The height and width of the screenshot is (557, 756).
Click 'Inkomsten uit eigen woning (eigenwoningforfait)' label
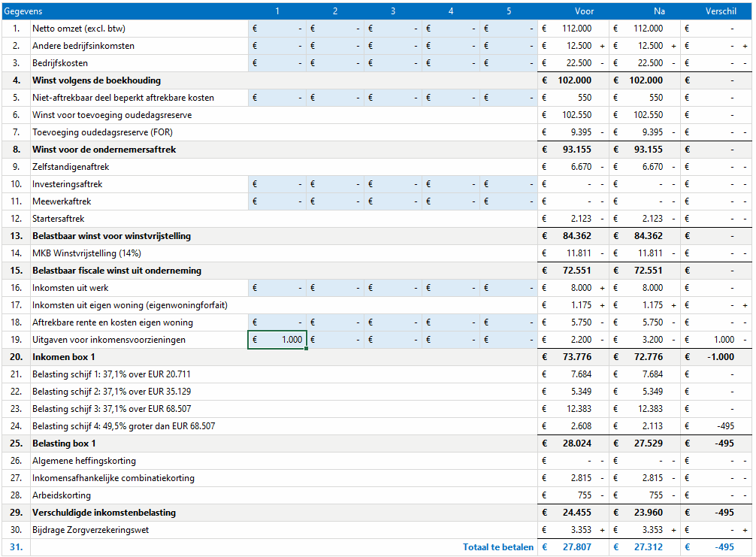[130, 305]
